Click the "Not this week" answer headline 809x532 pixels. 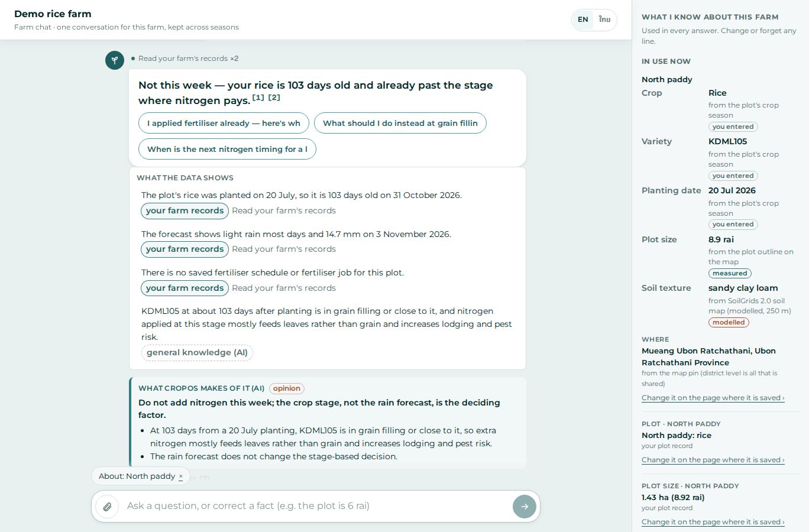316,93
